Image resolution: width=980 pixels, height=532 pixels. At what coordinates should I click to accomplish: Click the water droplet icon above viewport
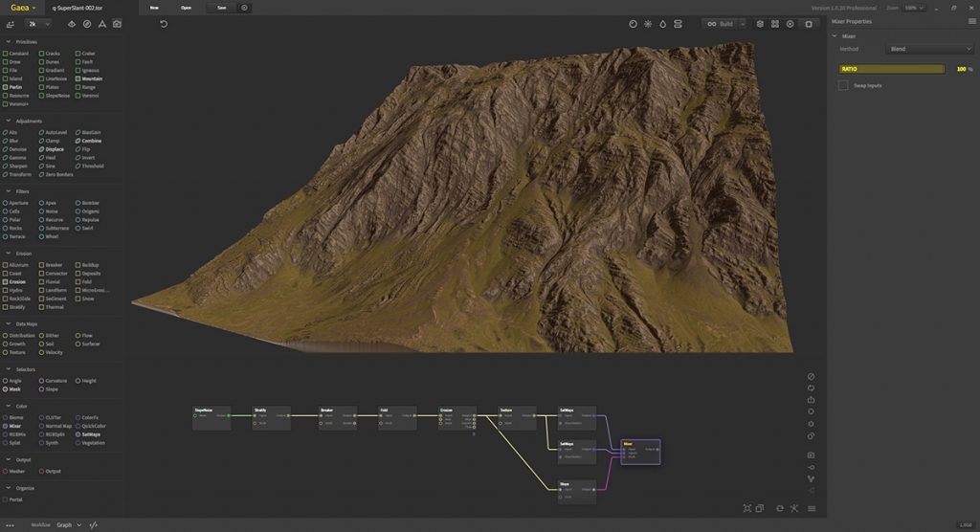(662, 24)
